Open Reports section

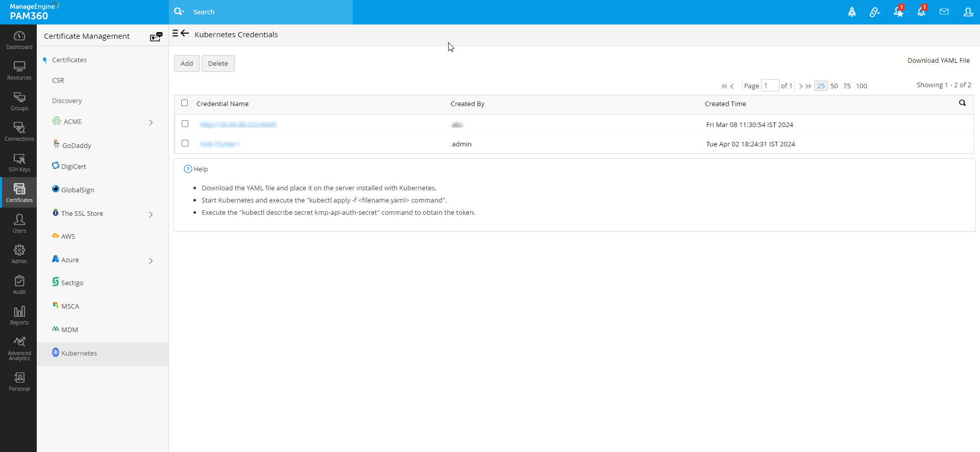pos(19,315)
